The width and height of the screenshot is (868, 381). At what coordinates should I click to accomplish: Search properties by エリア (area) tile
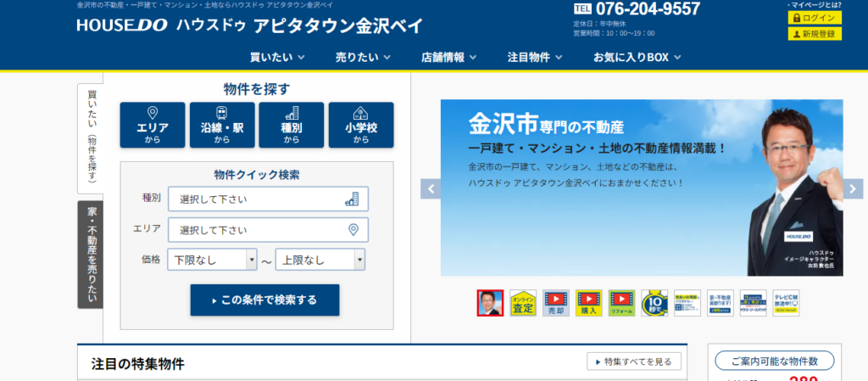click(153, 125)
